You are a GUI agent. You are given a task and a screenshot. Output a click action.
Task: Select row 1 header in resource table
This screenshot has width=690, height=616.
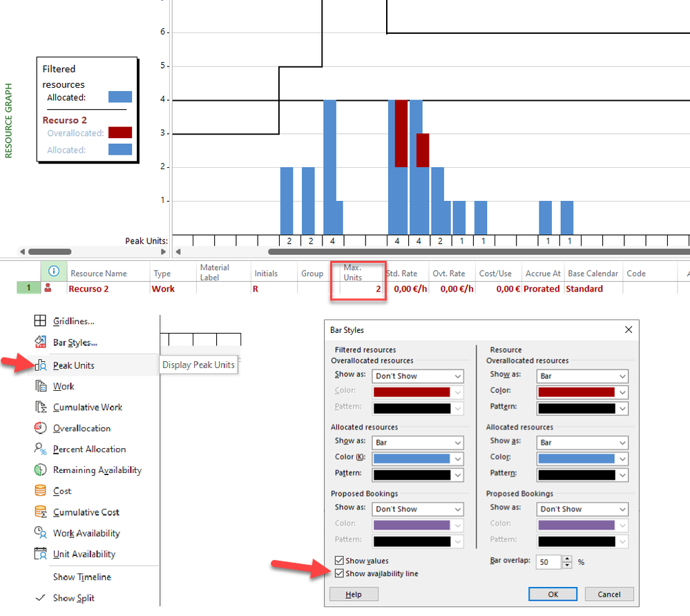[x=28, y=288]
